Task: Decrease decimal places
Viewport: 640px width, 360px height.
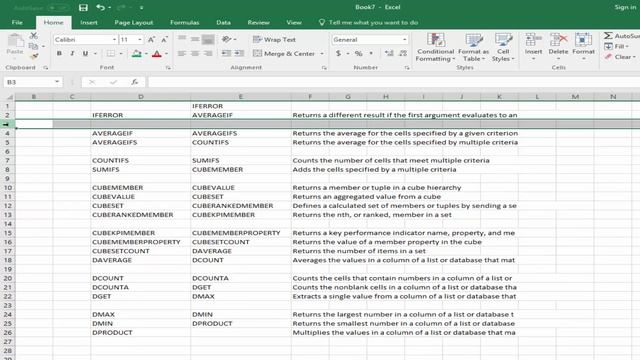Action: pyautogui.click(x=403, y=53)
